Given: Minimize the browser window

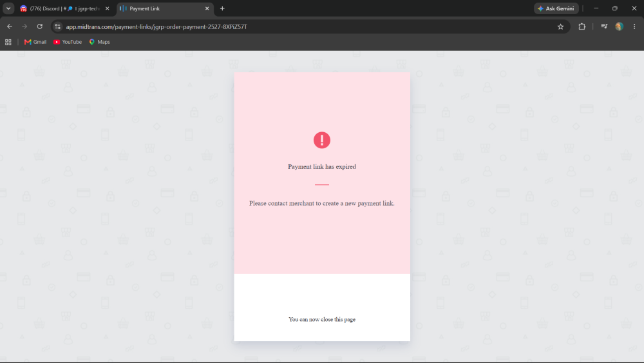Looking at the screenshot, I should pos(596,8).
